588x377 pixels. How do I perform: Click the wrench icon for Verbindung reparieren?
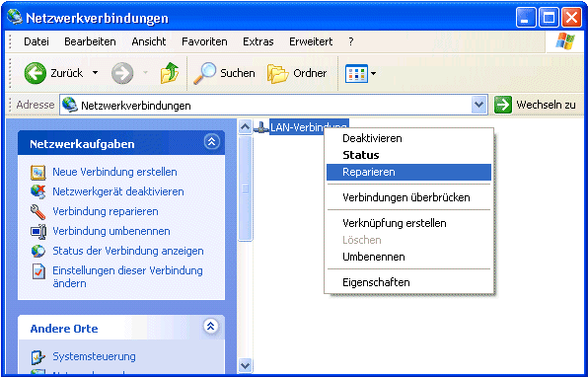[x=37, y=211]
